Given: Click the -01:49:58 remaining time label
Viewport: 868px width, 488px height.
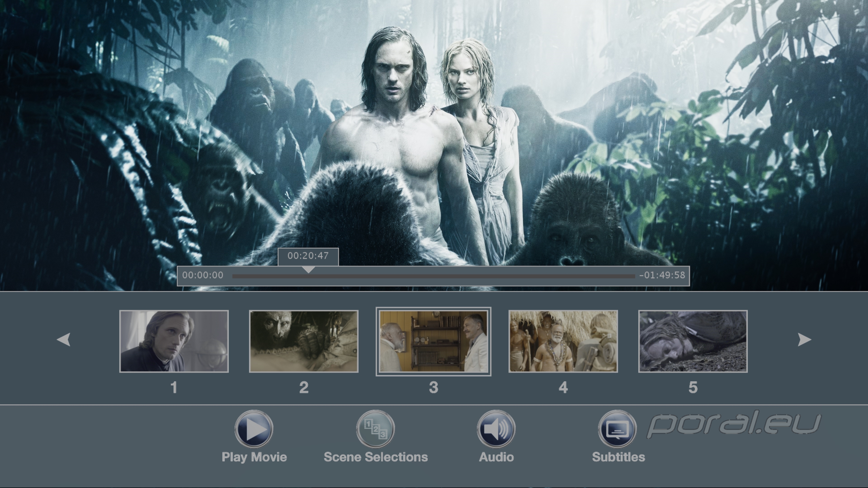Looking at the screenshot, I should click(662, 275).
